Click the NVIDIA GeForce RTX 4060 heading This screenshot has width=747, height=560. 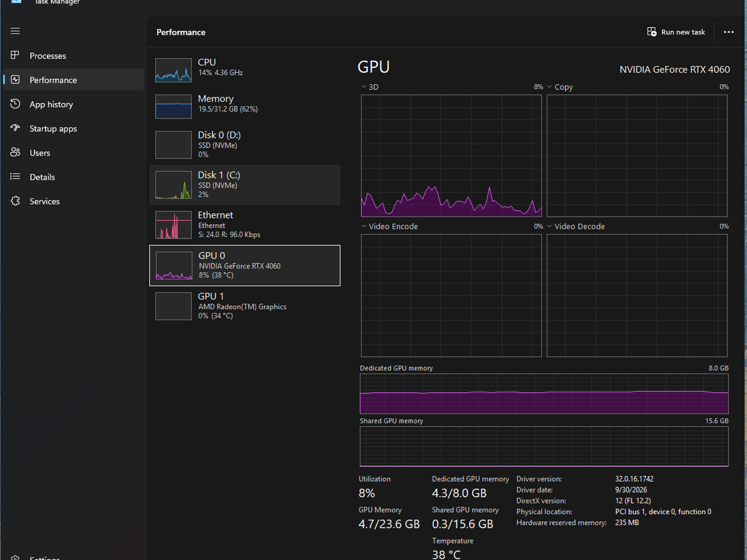coord(675,69)
